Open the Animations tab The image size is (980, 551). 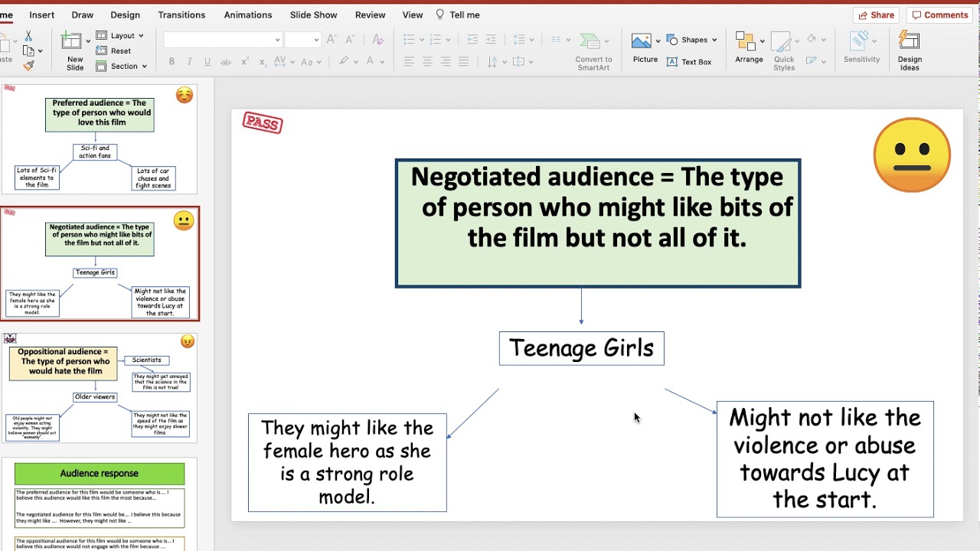(248, 15)
